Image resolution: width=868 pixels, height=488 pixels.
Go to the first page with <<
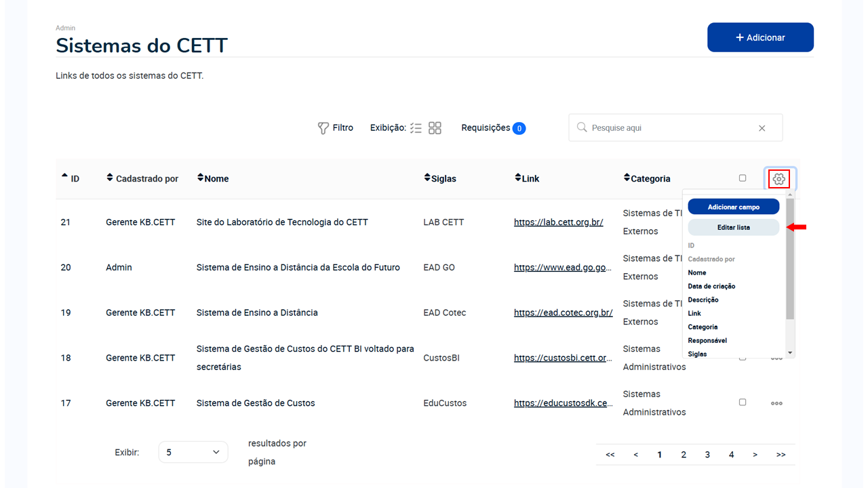pos(610,455)
